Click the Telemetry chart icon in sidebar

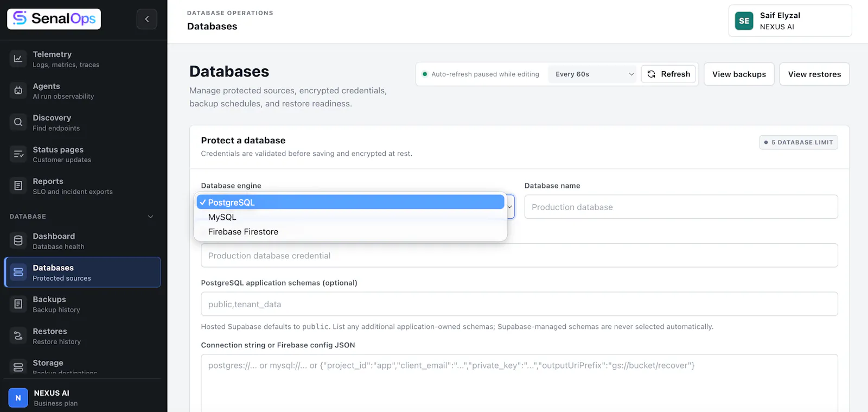[18, 59]
